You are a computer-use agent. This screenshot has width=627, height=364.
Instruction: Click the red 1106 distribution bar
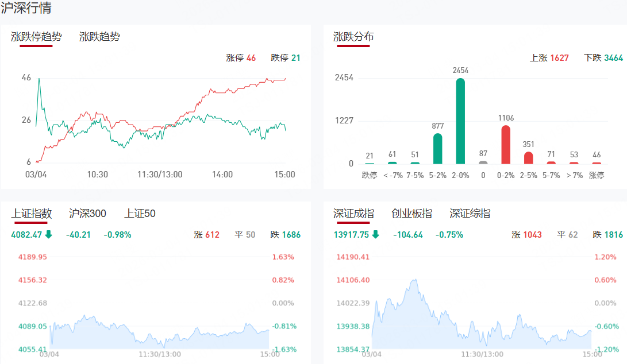pos(506,145)
